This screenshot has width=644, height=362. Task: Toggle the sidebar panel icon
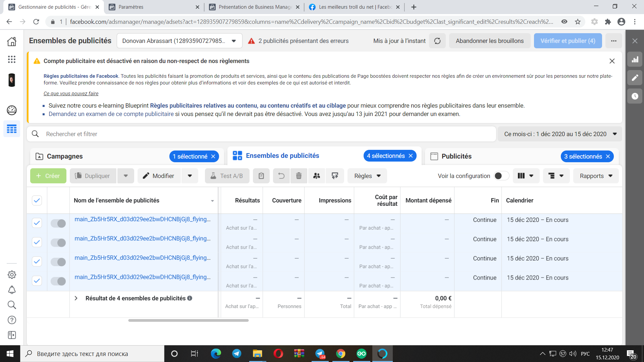pyautogui.click(x=12, y=335)
